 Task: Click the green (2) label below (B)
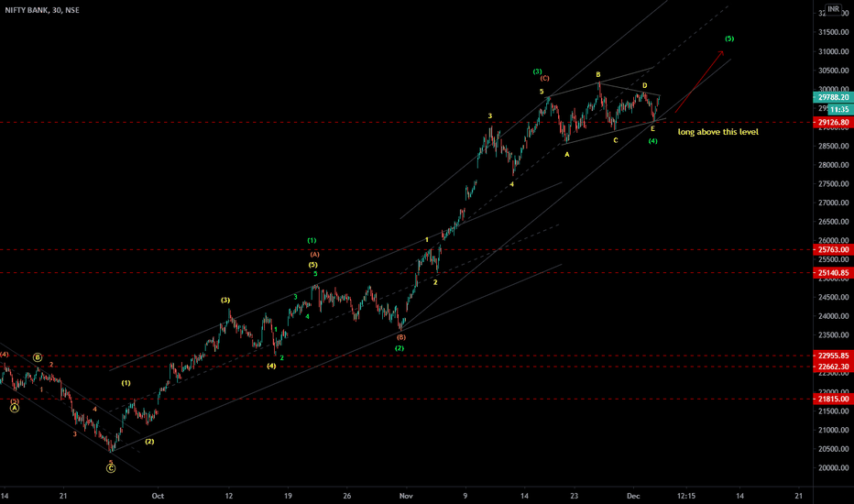(400, 348)
